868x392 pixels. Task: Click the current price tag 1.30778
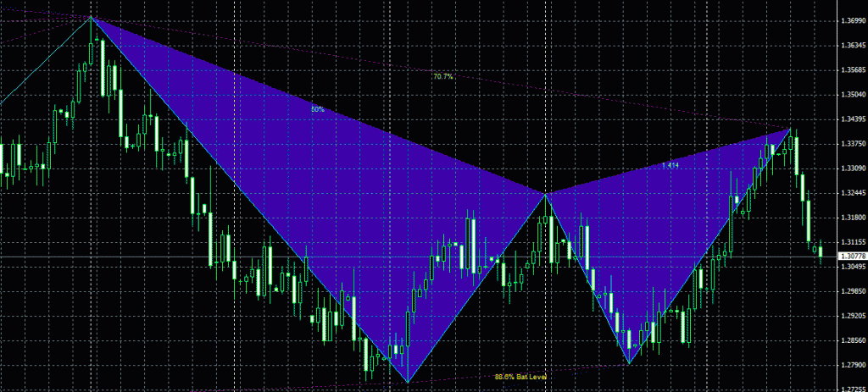click(853, 257)
